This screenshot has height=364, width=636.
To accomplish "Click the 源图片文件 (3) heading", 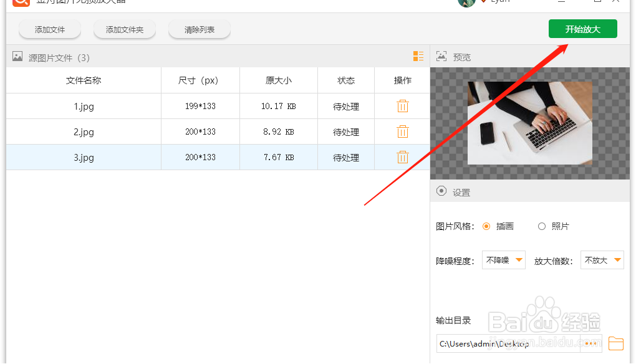I will click(x=59, y=57).
